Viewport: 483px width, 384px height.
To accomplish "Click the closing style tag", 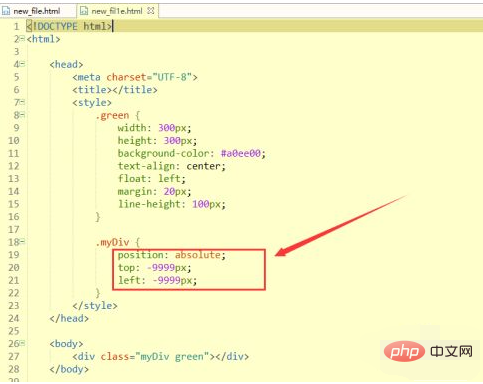I will point(95,306).
